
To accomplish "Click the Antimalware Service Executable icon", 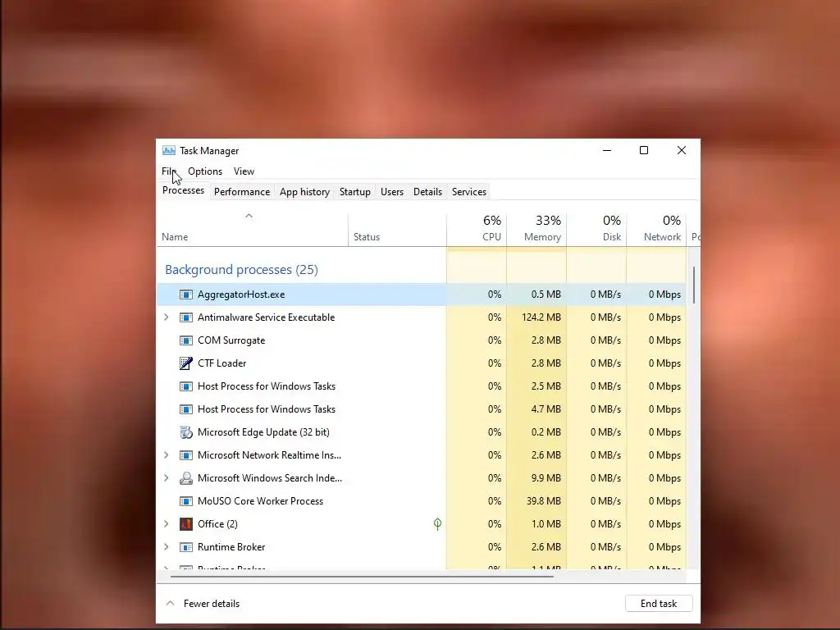I will point(186,317).
